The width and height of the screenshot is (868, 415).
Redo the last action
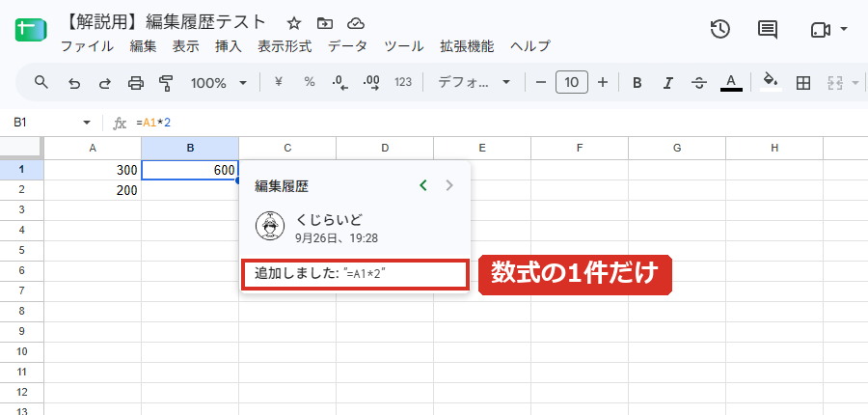coord(104,83)
